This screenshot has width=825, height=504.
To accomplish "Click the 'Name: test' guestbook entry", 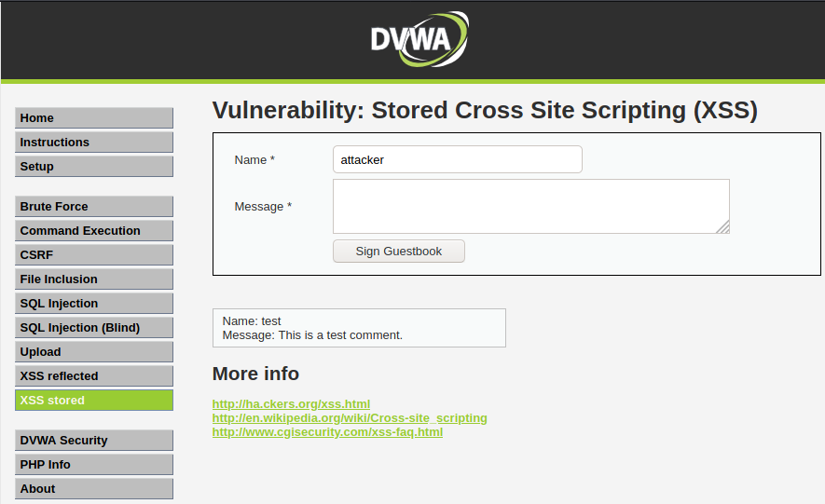I will pos(252,321).
